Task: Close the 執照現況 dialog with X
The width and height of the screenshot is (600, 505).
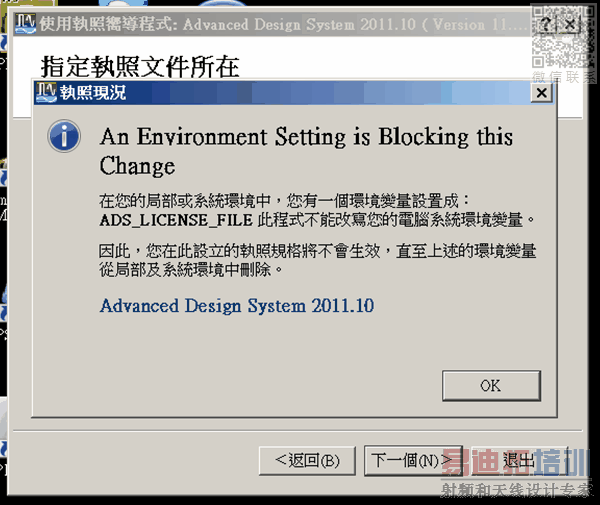Action: coord(541,93)
